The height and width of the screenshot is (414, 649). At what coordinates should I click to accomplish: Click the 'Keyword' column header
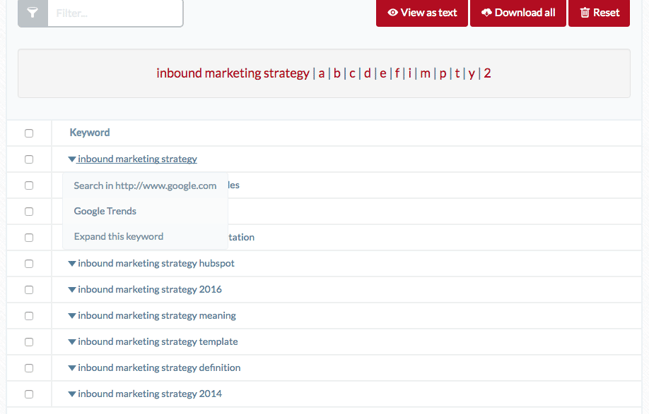tap(89, 132)
